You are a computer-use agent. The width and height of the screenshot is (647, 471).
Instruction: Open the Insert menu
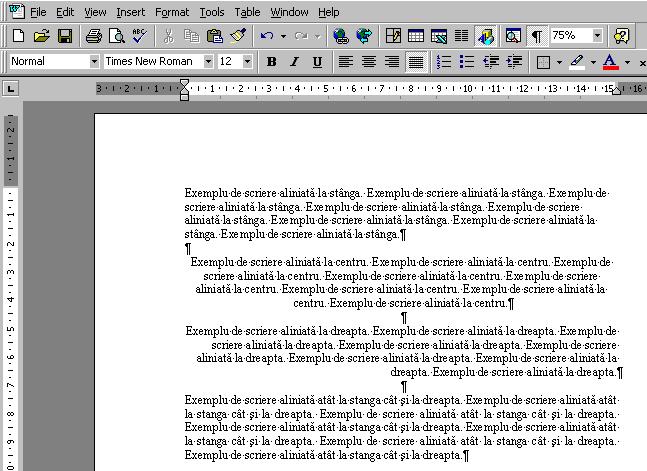(x=130, y=12)
